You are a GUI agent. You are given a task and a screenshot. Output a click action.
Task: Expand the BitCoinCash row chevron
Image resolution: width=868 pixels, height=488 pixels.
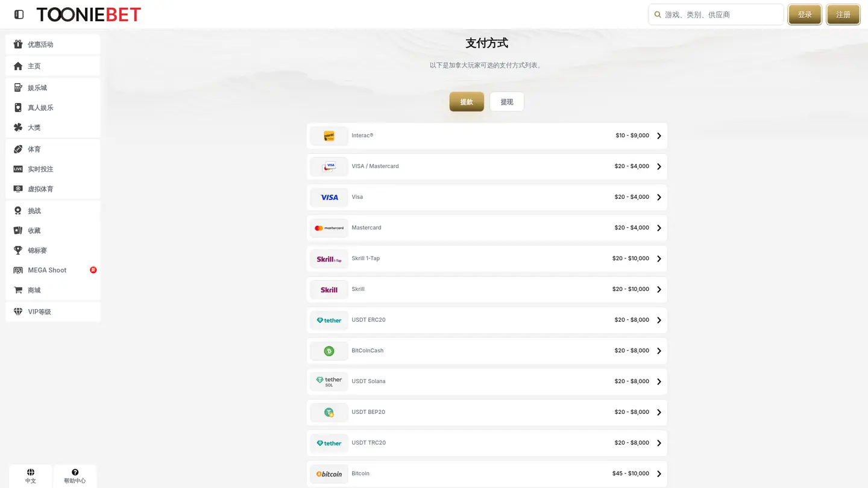coord(659,351)
